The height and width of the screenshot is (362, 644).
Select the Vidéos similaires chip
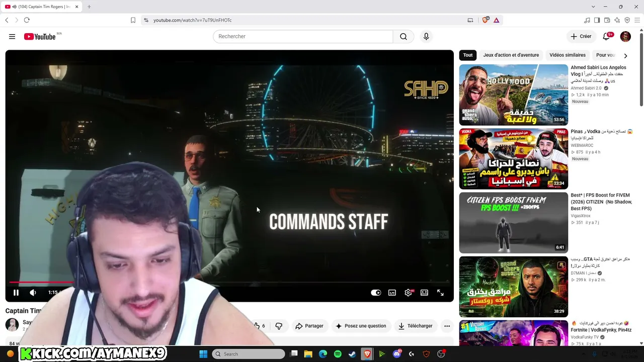click(568, 55)
